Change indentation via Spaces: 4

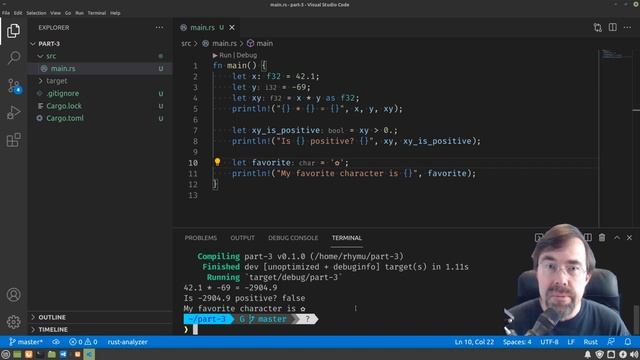click(x=517, y=342)
